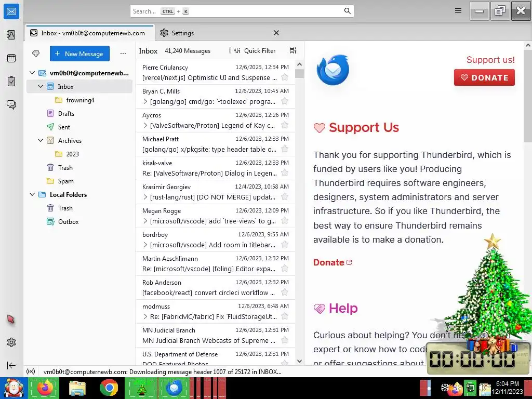This screenshot has width=532, height=399.
Task: Open Trash under Local Folders
Action: 79,208
